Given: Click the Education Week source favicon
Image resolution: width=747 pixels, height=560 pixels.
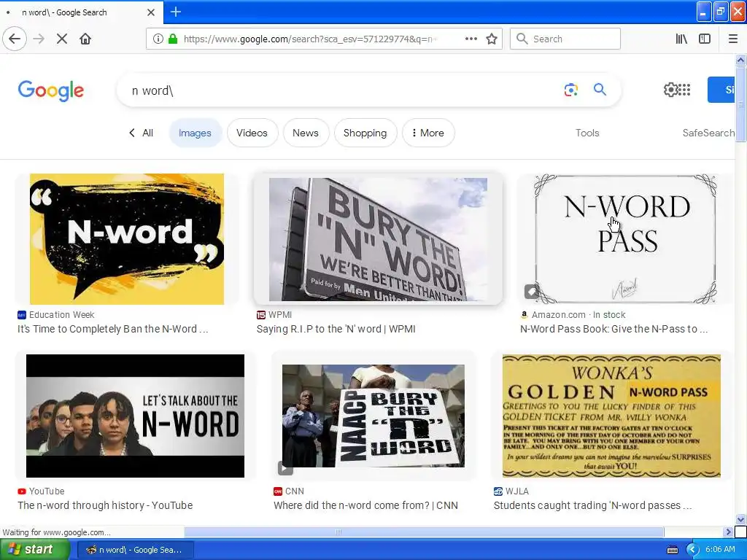Looking at the screenshot, I should click(21, 315).
